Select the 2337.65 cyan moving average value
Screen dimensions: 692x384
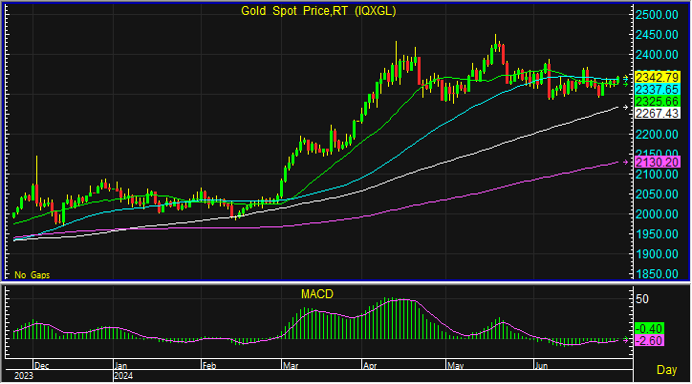pyautogui.click(x=657, y=90)
